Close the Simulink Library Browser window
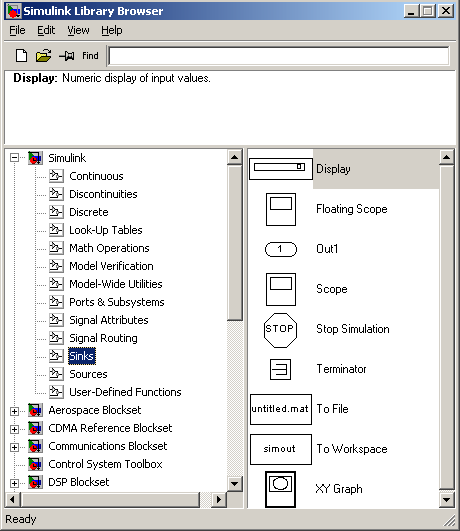 (x=445, y=11)
